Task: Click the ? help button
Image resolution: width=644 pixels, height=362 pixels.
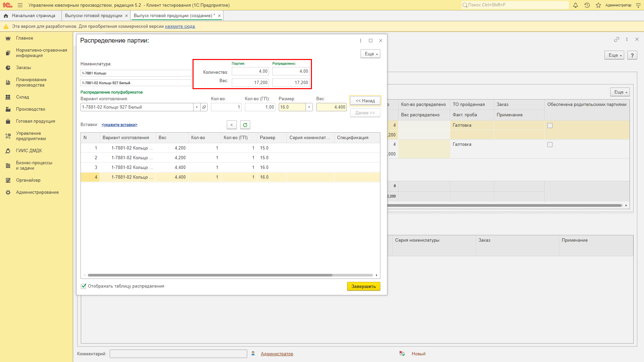Action: click(632, 55)
